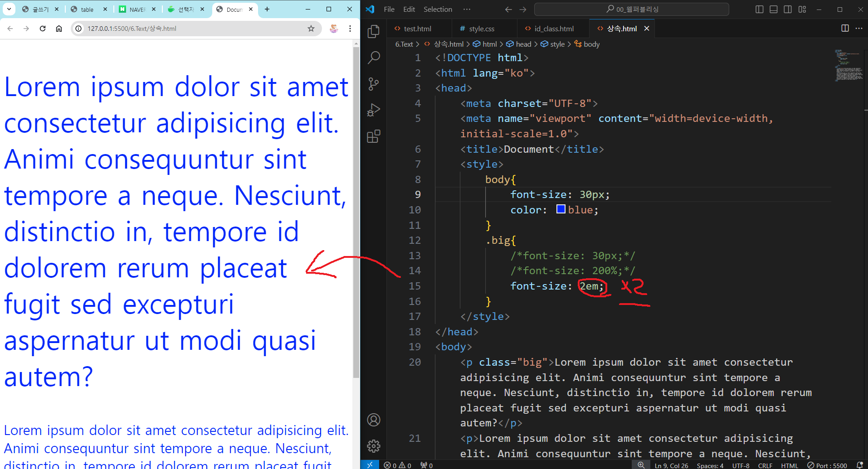868x469 pixels.
Task: Go back in the browser
Action: tap(10, 29)
